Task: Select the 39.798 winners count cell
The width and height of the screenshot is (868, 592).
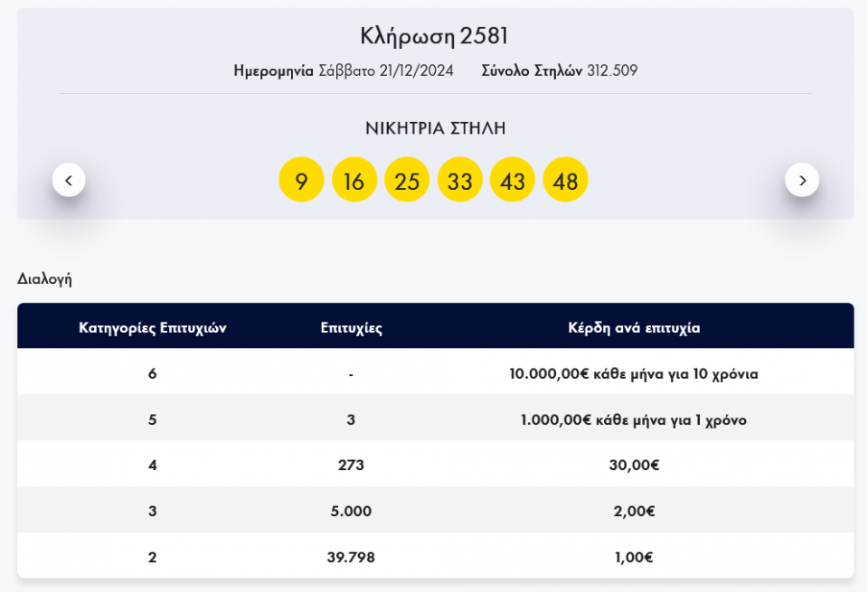Action: coord(351,558)
